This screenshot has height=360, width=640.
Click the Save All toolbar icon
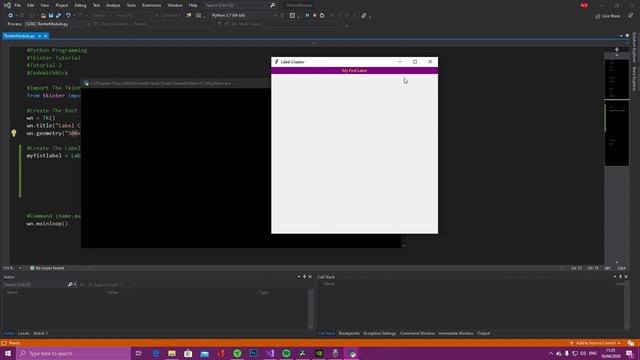click(58, 16)
